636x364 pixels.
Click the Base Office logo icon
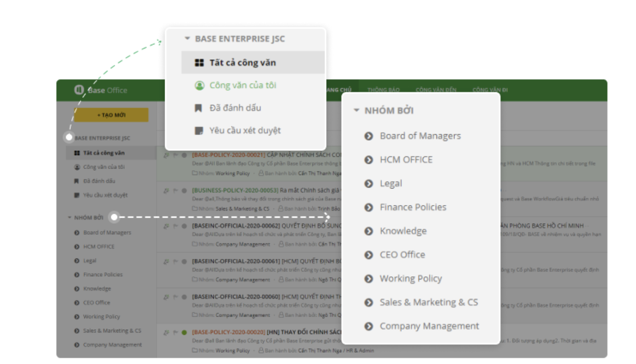pyautogui.click(x=79, y=89)
